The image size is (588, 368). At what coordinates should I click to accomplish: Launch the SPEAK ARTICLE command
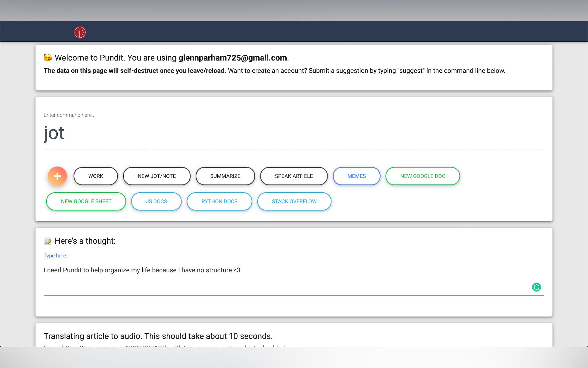(294, 176)
